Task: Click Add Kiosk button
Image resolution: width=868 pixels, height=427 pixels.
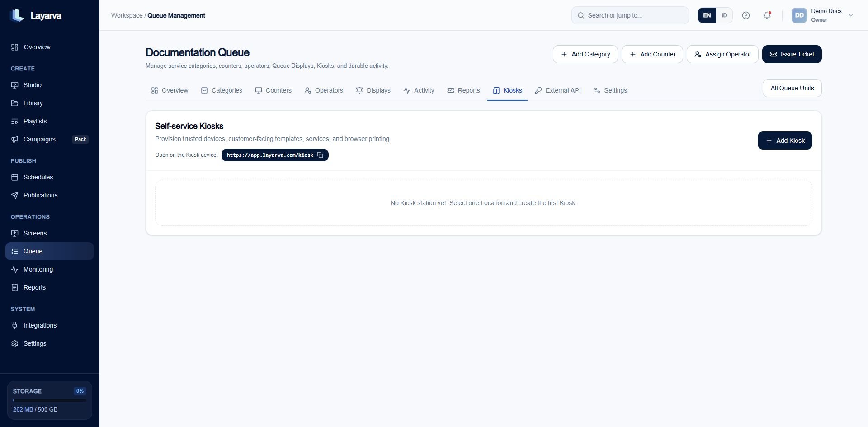Action: pyautogui.click(x=785, y=141)
